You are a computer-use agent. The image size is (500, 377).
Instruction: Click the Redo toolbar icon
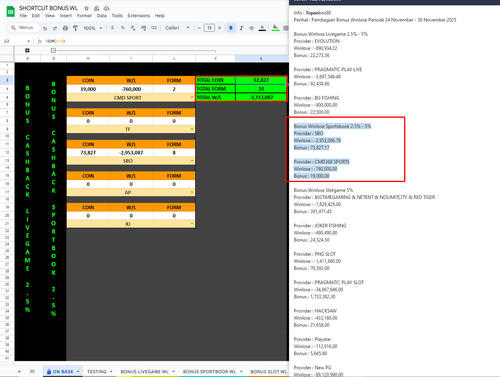55,28
